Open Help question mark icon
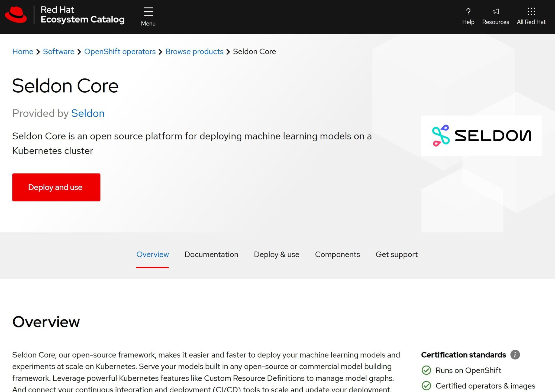The width and height of the screenshot is (555, 392). pos(468,11)
